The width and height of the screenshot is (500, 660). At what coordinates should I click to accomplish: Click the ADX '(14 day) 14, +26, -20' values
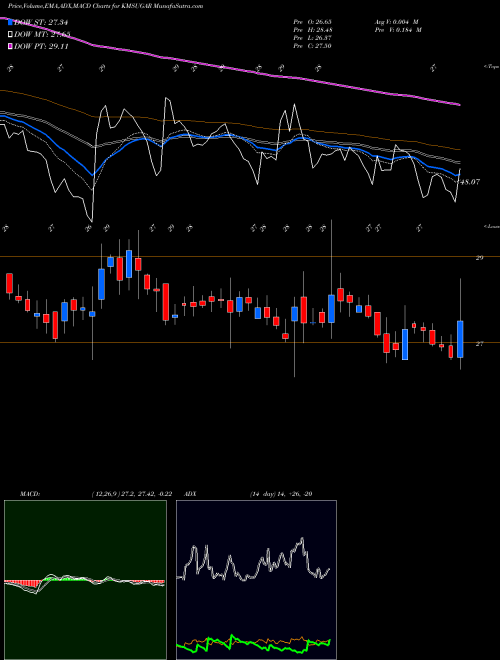pyautogui.click(x=281, y=494)
